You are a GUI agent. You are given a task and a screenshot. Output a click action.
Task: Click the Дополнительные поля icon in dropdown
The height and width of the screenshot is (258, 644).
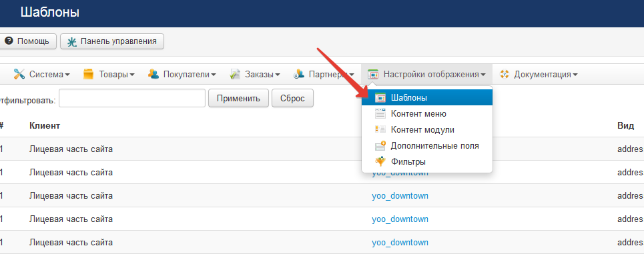click(x=381, y=145)
